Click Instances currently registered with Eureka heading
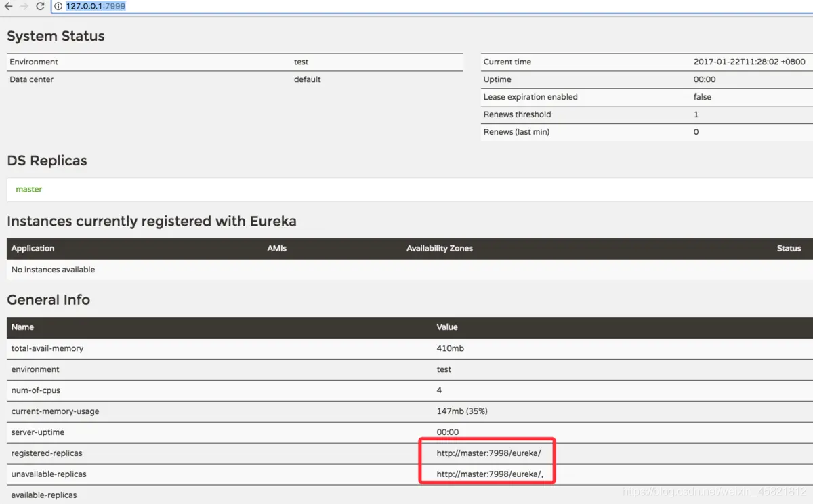Viewport: 813px width, 504px height. pos(152,221)
